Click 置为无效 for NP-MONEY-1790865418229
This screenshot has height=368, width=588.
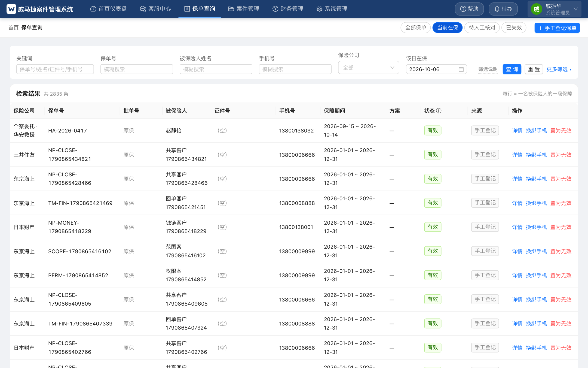[561, 227]
